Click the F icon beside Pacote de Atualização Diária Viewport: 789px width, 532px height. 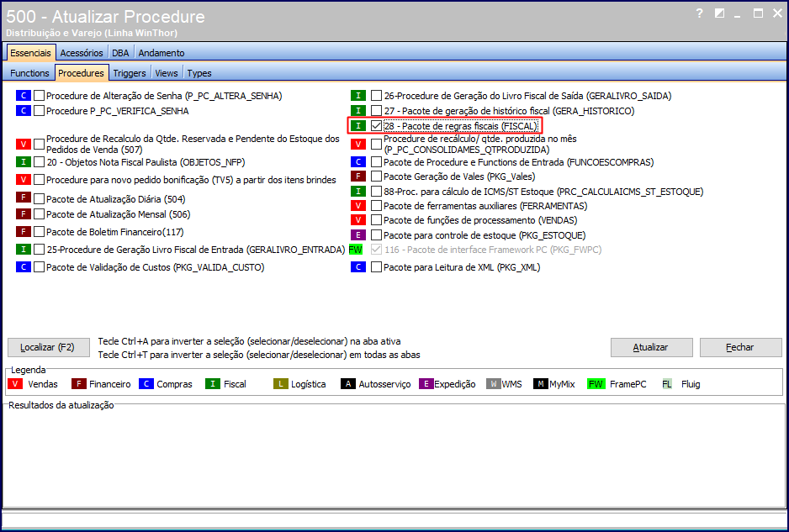point(24,197)
